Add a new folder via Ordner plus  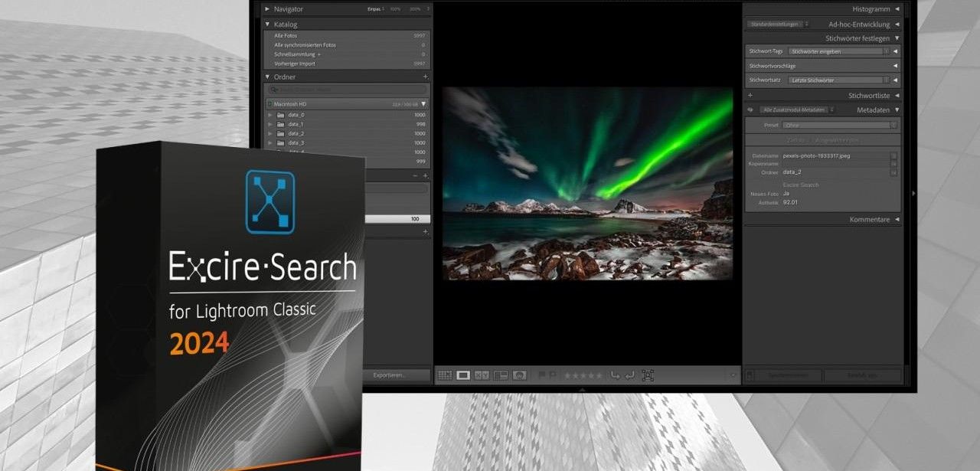(x=426, y=77)
